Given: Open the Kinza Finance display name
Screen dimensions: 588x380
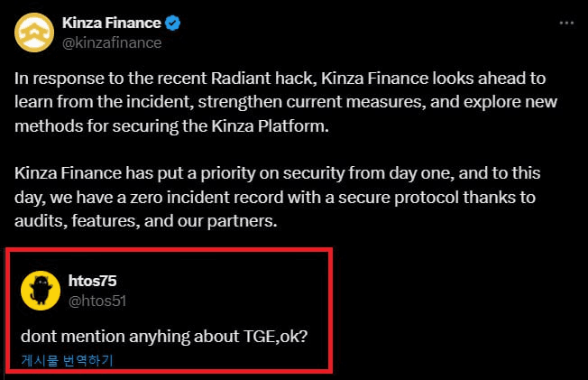Looking at the screenshot, I should coord(111,23).
